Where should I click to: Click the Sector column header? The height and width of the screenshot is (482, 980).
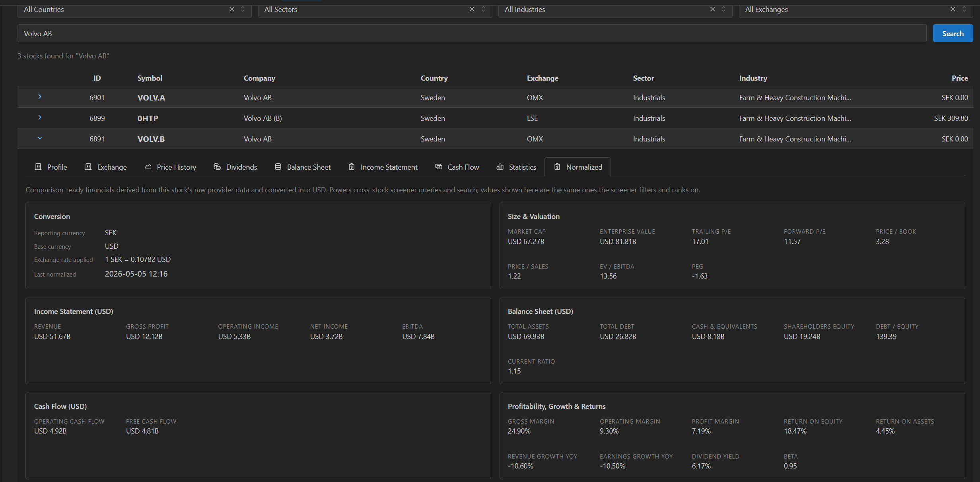[643, 78]
